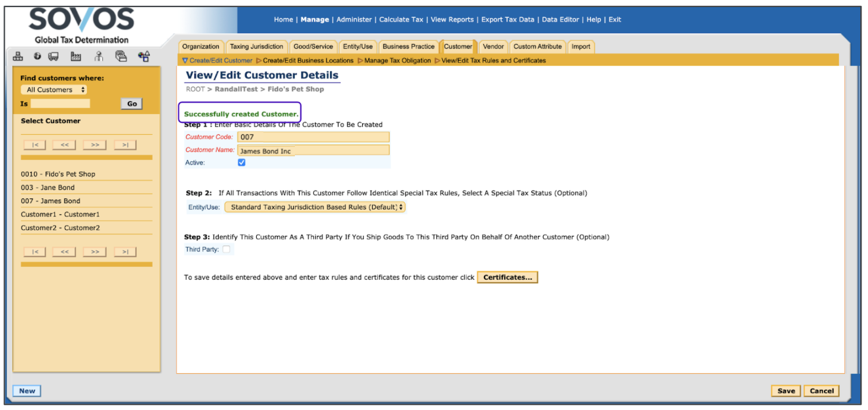
Task: Open Calculate Tax in top menu
Action: 401,20
